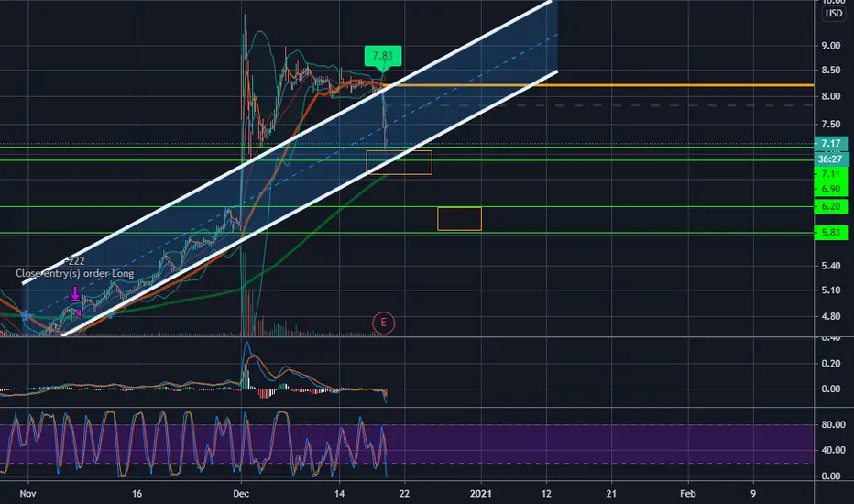Click the 7.50 price axis label
Viewport: 854px width, 504px height.
tap(830, 125)
